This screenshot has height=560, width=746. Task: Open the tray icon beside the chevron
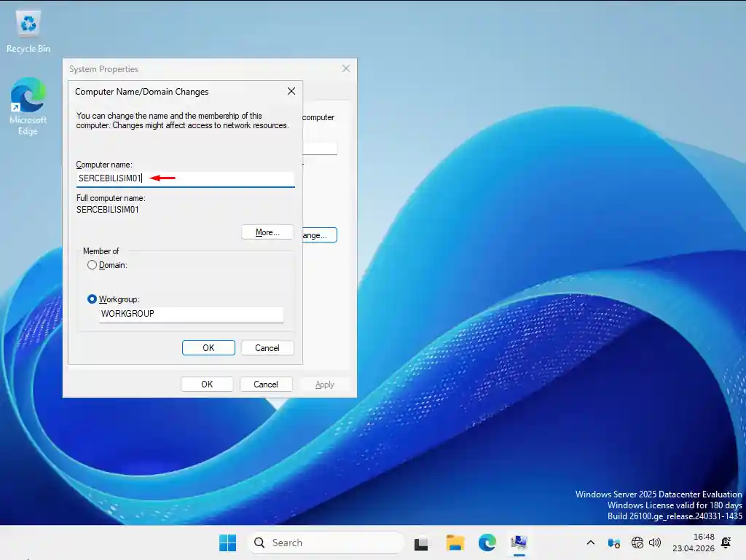coord(613,543)
